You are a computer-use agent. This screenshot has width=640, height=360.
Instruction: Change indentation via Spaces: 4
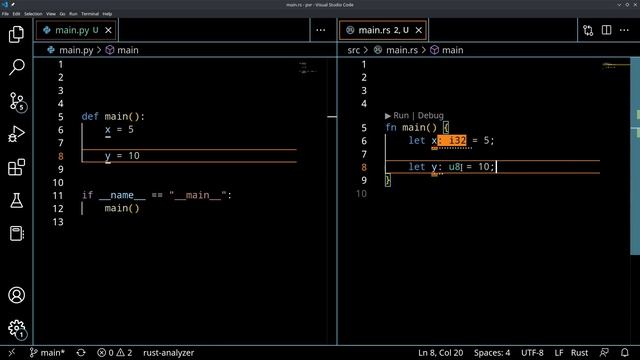(492, 353)
